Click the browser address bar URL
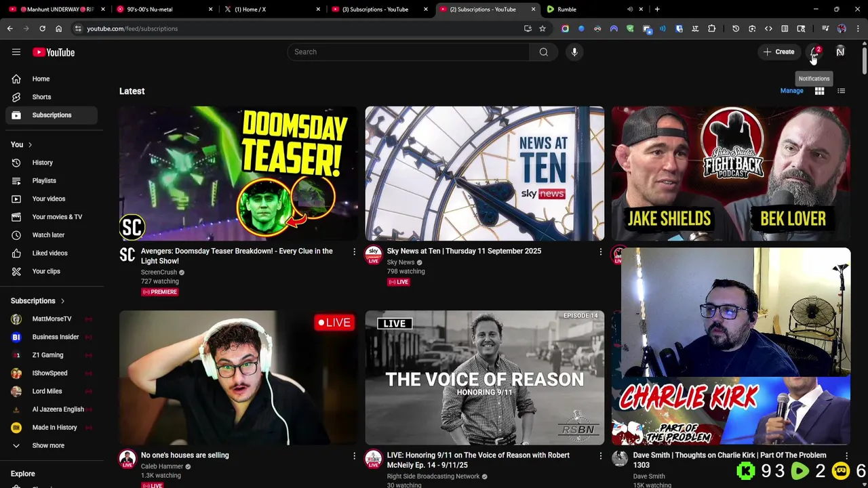 132,28
